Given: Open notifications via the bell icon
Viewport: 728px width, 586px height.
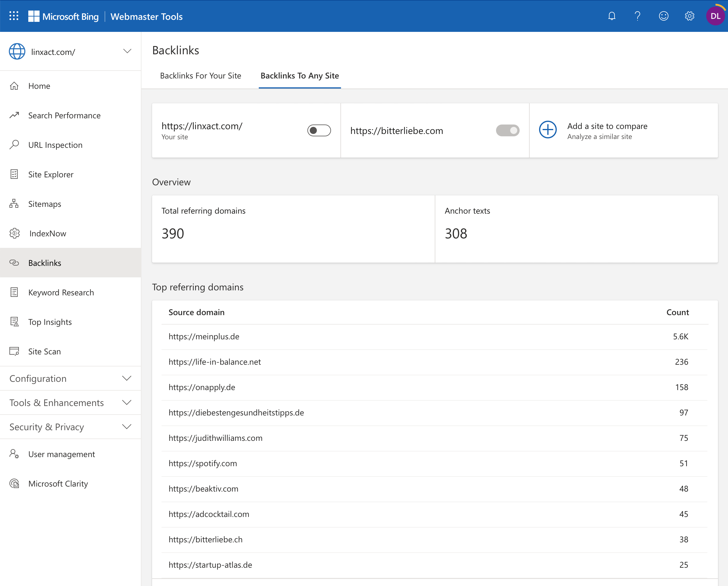Looking at the screenshot, I should click(x=612, y=16).
